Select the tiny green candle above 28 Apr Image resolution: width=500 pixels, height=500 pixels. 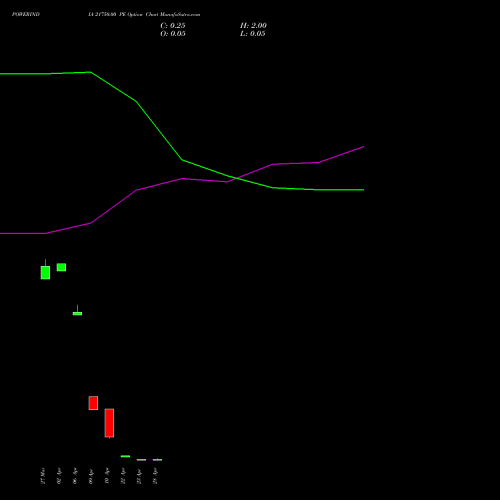[x=157, y=460]
